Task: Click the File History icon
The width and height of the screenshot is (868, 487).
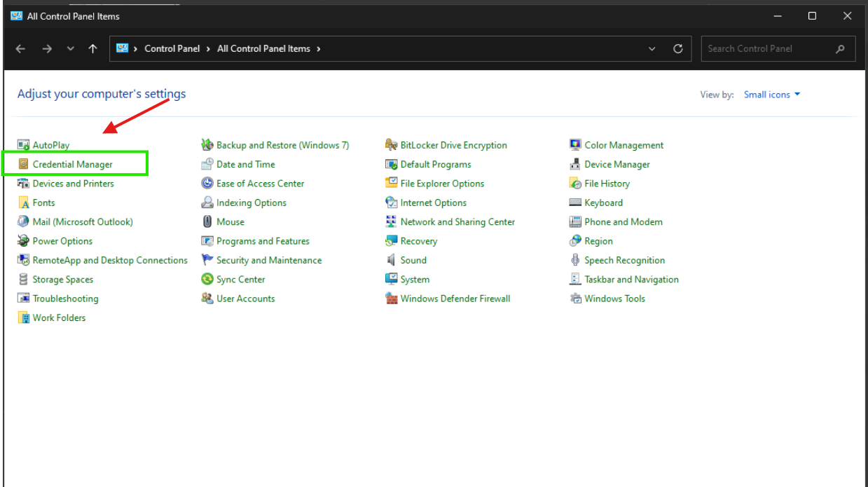Action: (x=575, y=184)
